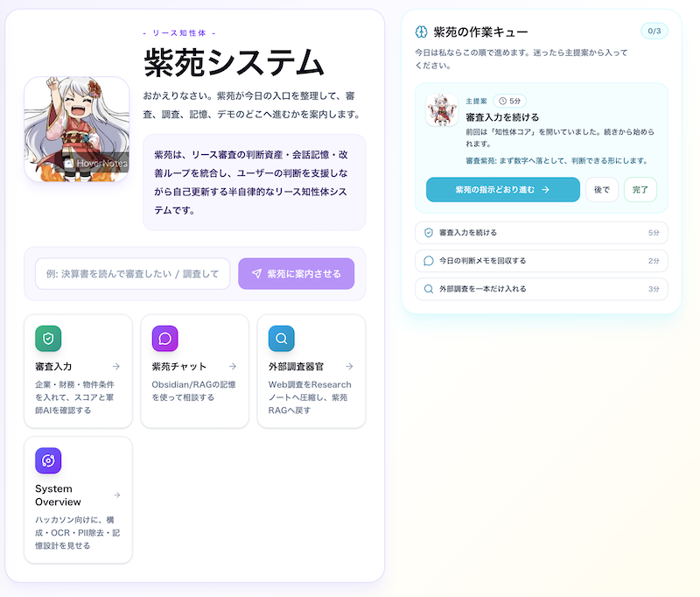Click 紫苑の指示どおり進む button

502,190
